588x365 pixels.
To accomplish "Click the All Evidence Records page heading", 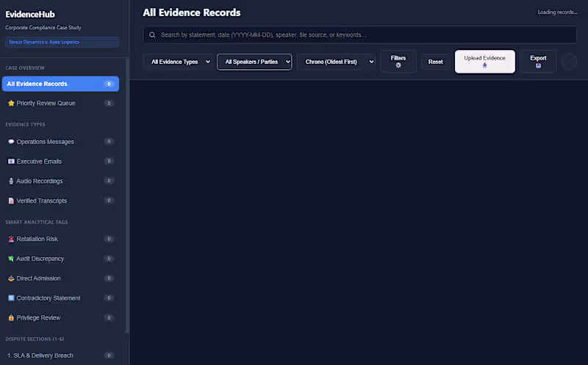I will pos(192,12).
